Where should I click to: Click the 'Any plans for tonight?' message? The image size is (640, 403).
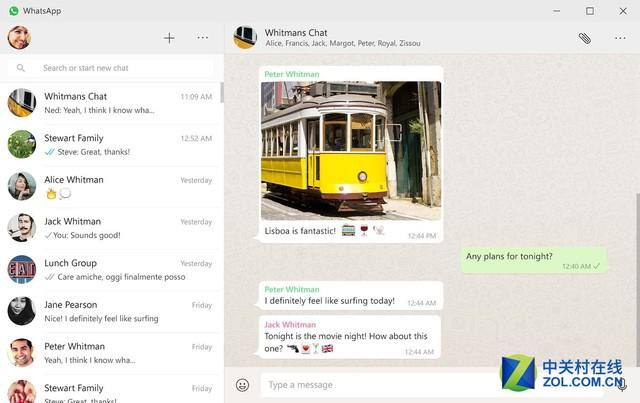(x=533, y=260)
